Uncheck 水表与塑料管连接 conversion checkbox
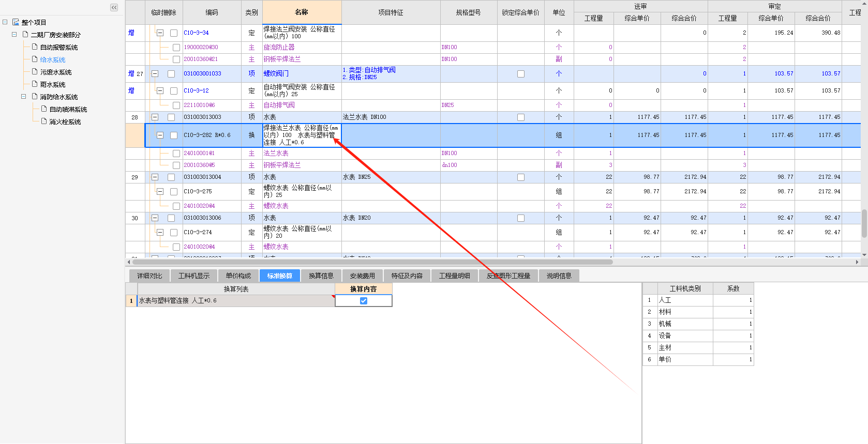The width and height of the screenshot is (868, 444). [x=364, y=301]
